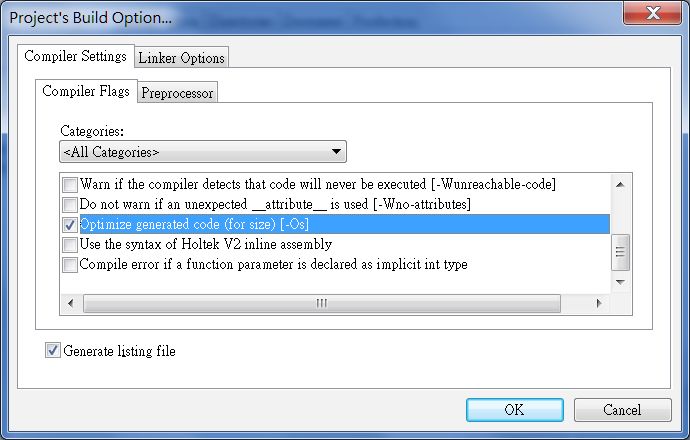Switch to the Linker Options tab
Screen dimensions: 690x440
coord(181,58)
